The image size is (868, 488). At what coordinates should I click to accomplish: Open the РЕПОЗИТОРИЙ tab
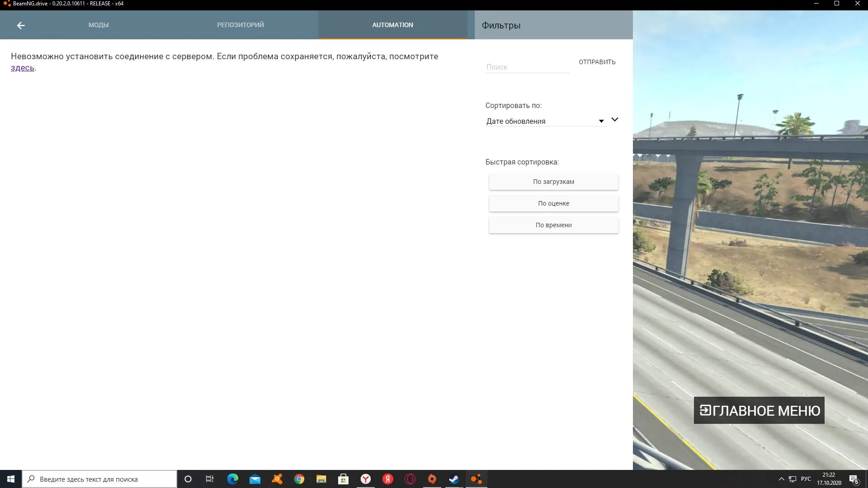240,25
